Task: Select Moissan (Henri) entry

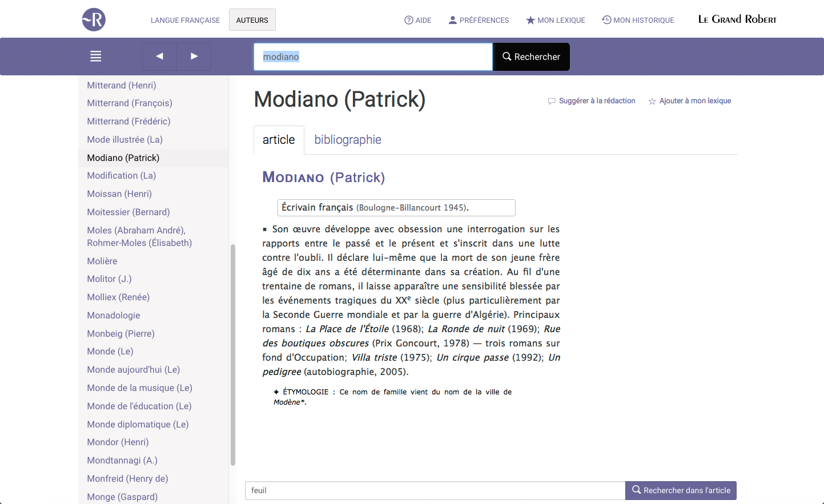Action: coord(119,193)
